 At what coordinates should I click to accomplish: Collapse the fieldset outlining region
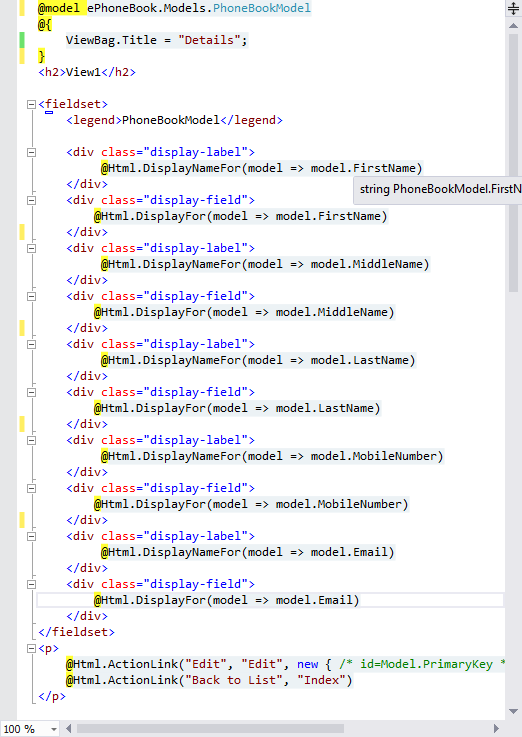pyautogui.click(x=31, y=104)
